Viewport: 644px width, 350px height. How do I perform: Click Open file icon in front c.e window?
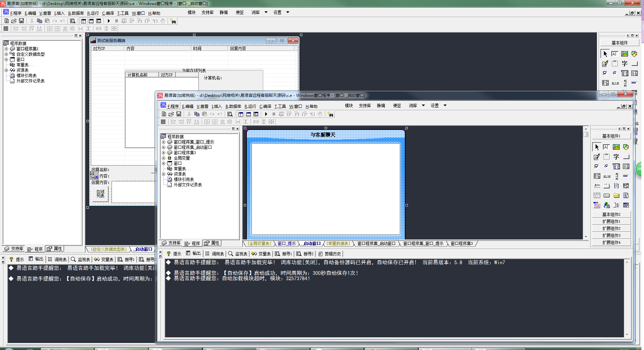click(171, 114)
